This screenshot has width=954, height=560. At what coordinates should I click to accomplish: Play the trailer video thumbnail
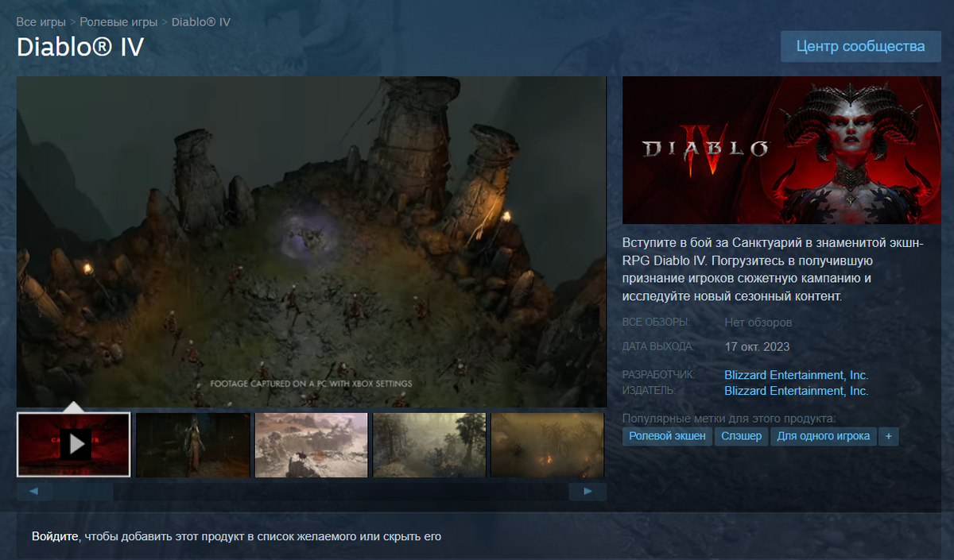pyautogui.click(x=73, y=445)
